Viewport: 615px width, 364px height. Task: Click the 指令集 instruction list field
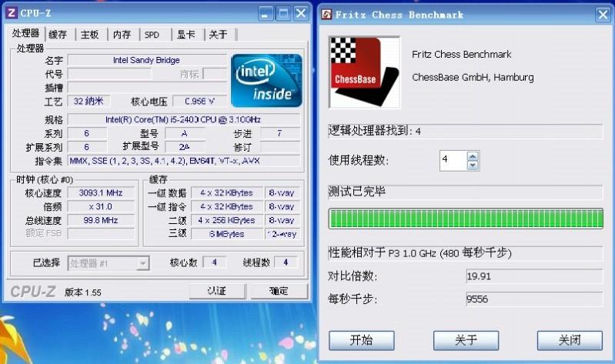tap(183, 160)
